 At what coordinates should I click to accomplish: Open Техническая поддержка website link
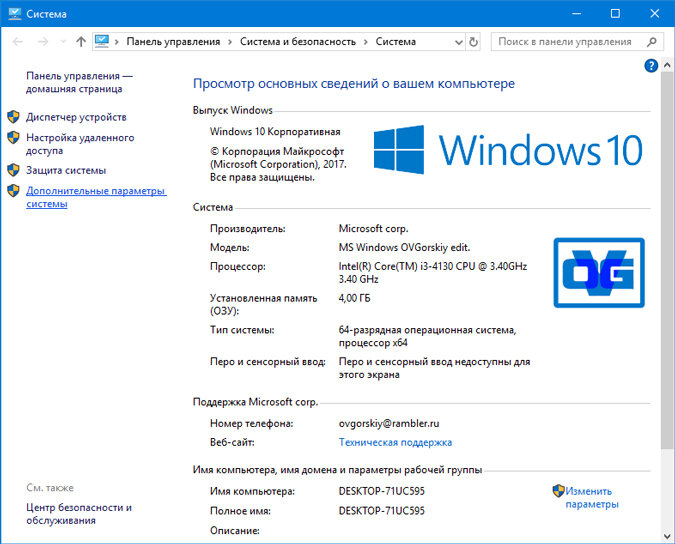[395, 442]
